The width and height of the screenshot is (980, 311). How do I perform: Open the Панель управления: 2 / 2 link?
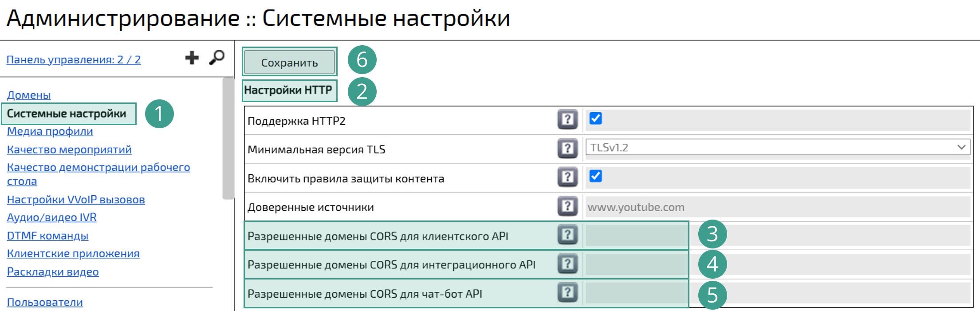point(74,59)
